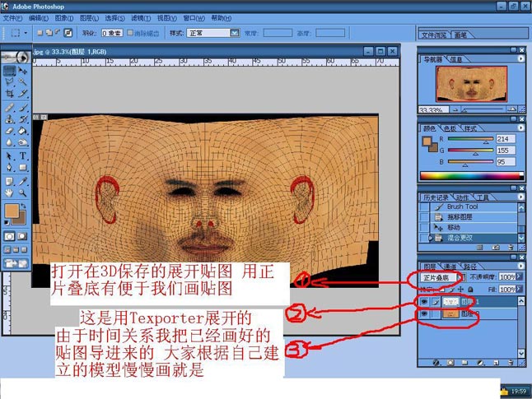Select the Path Selection tool
The width and height of the screenshot is (532, 399).
10,156
